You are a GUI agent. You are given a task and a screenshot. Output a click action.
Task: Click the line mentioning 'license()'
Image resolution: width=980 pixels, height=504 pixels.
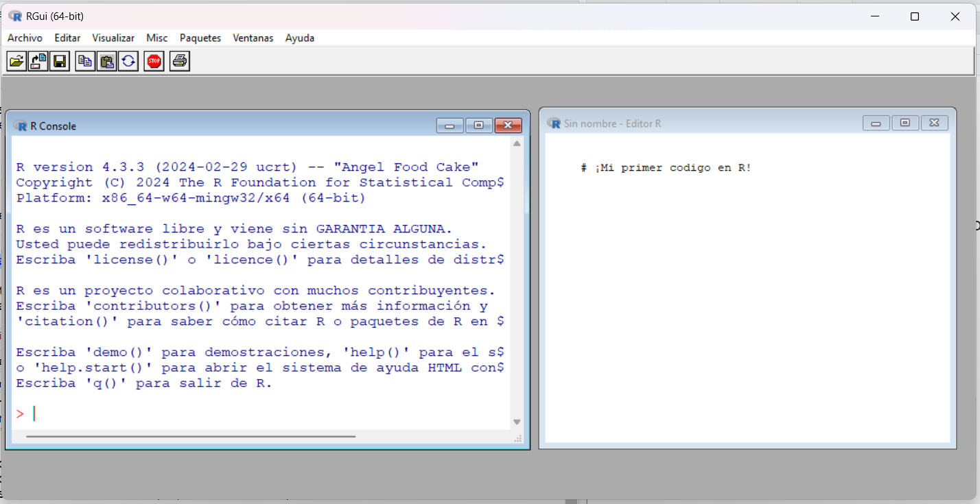[260, 260]
